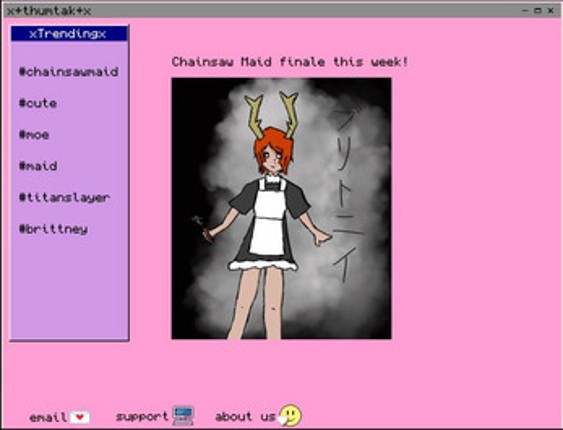This screenshot has height=430, width=563.
Task: Click the xTrendingx panel header
Action: click(69, 34)
